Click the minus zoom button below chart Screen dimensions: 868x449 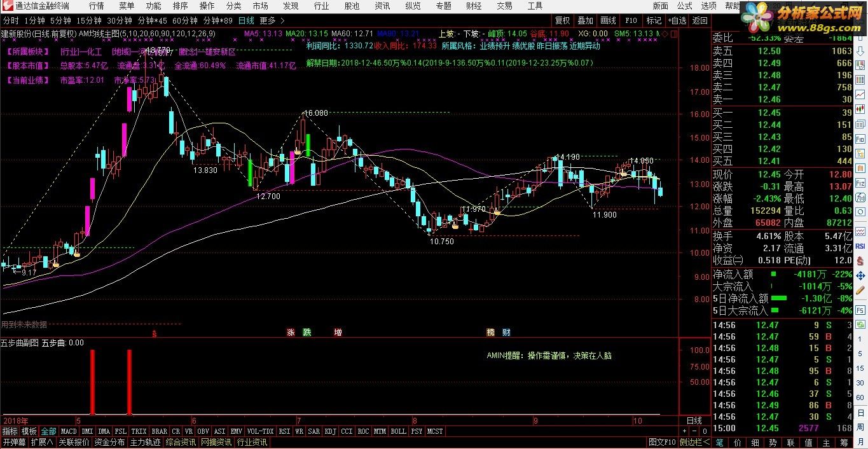693,431
